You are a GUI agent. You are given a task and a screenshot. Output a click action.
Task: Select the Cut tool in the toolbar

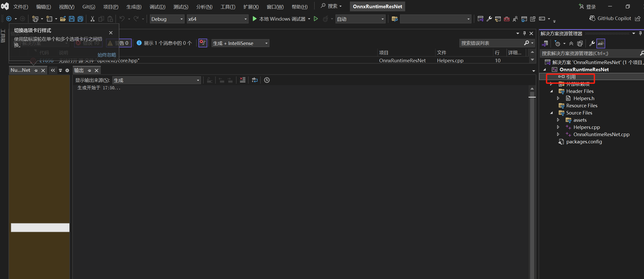point(92,19)
